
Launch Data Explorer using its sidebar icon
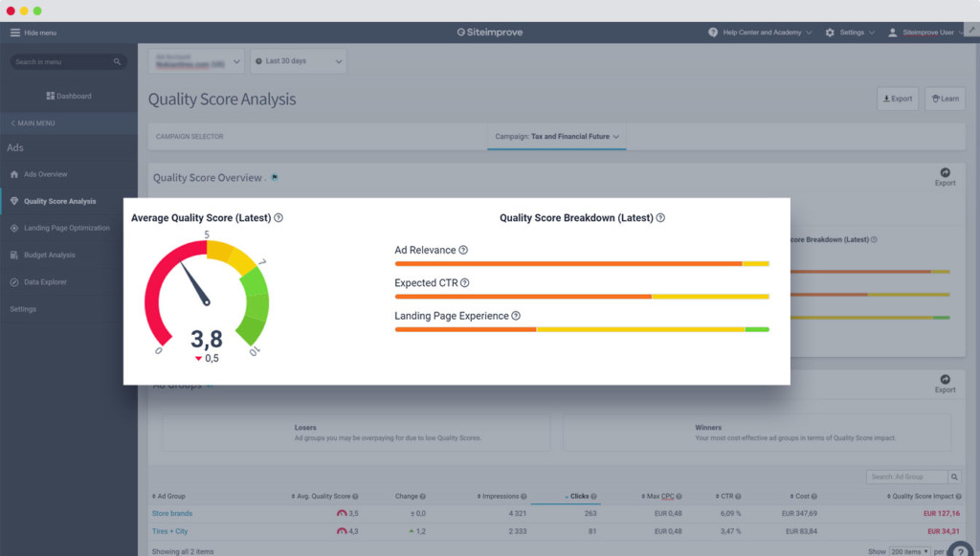point(13,281)
